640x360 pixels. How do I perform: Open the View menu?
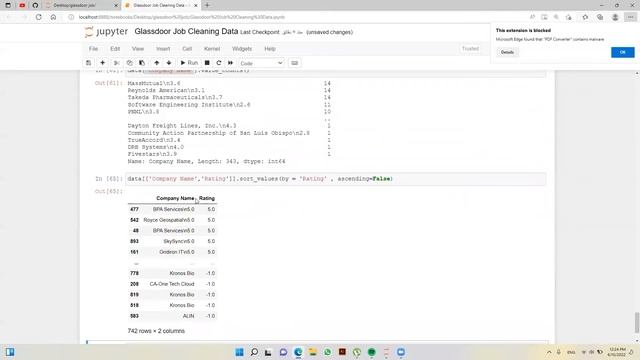[x=138, y=49]
